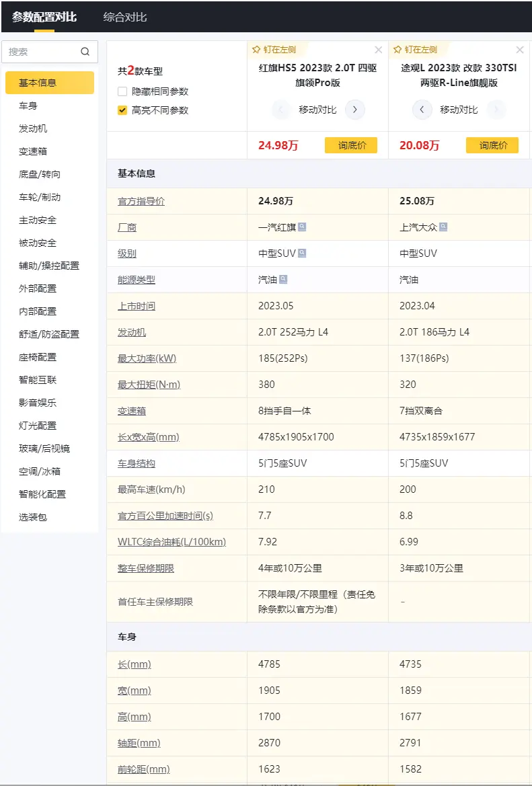Go to 底盘/转向 in the sidebar
Image resolution: width=532 pixels, height=786 pixels.
pos(40,174)
